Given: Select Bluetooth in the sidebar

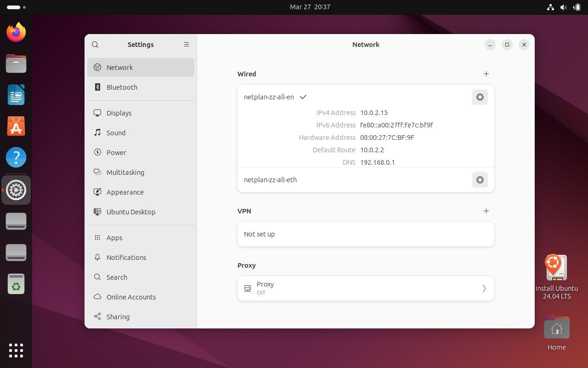Looking at the screenshot, I should (121, 87).
